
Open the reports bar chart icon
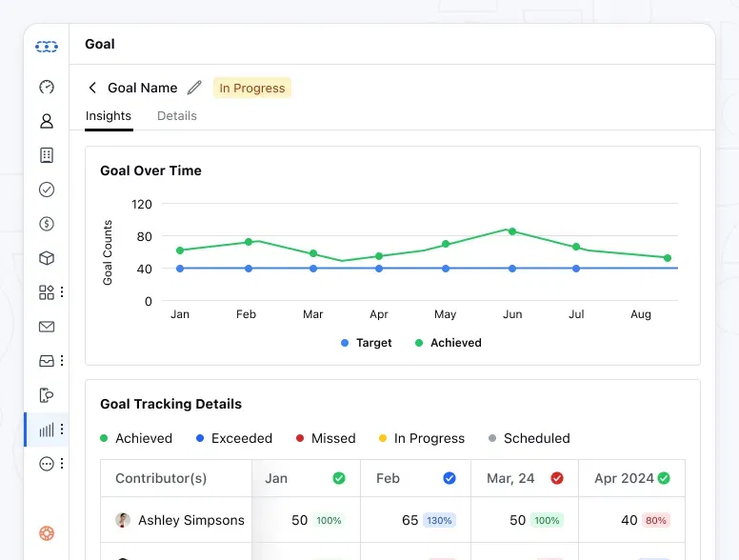pos(47,430)
